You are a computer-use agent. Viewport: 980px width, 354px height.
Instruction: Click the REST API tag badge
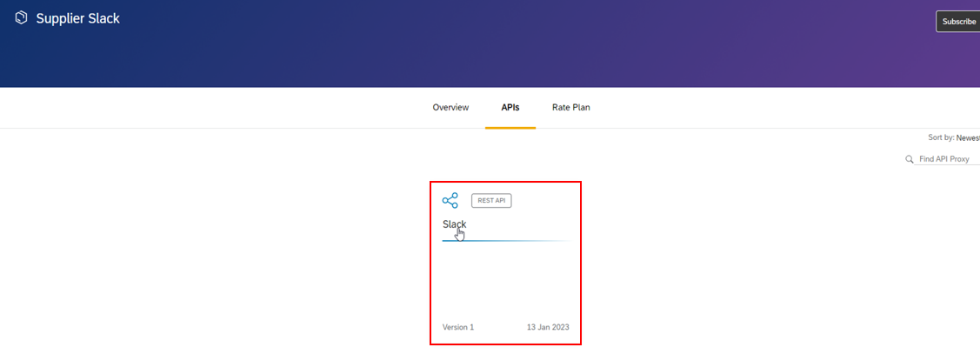[491, 201]
